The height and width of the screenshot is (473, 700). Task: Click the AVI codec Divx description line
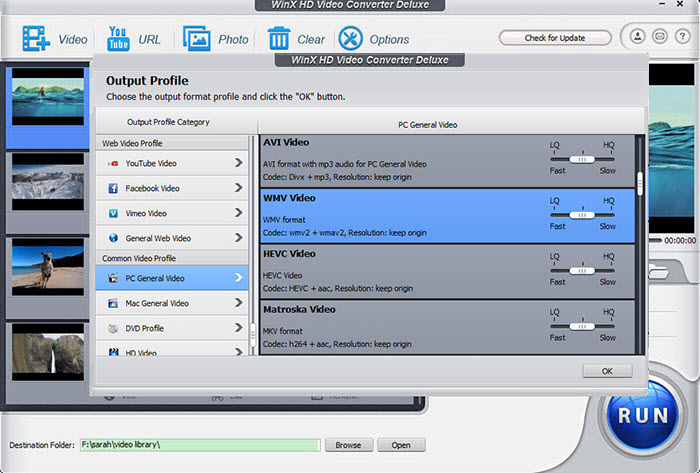(x=337, y=177)
